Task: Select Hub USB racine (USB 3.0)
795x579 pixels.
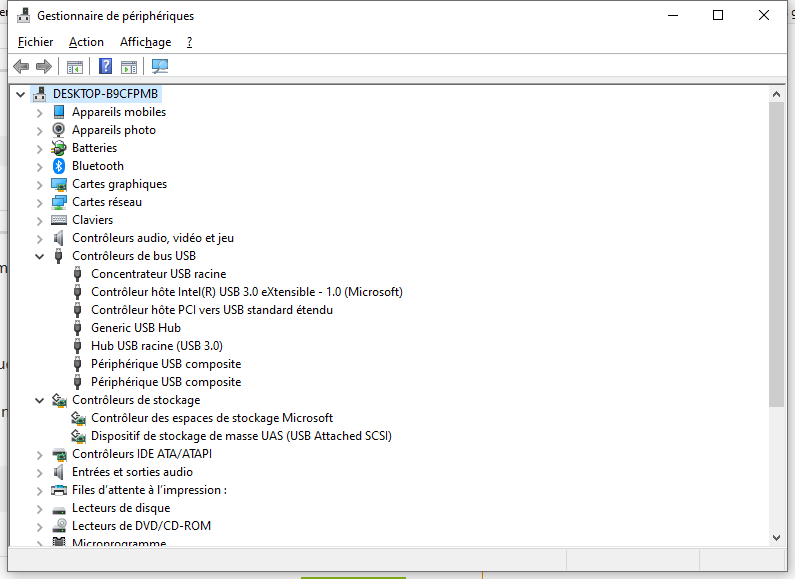Action: pos(157,346)
